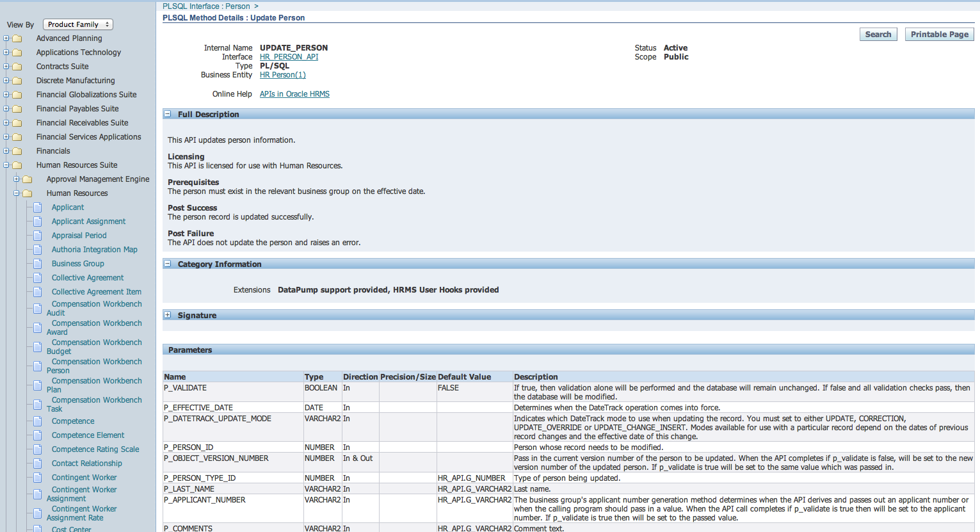Expand the Financial Payables Suite node

coord(5,108)
